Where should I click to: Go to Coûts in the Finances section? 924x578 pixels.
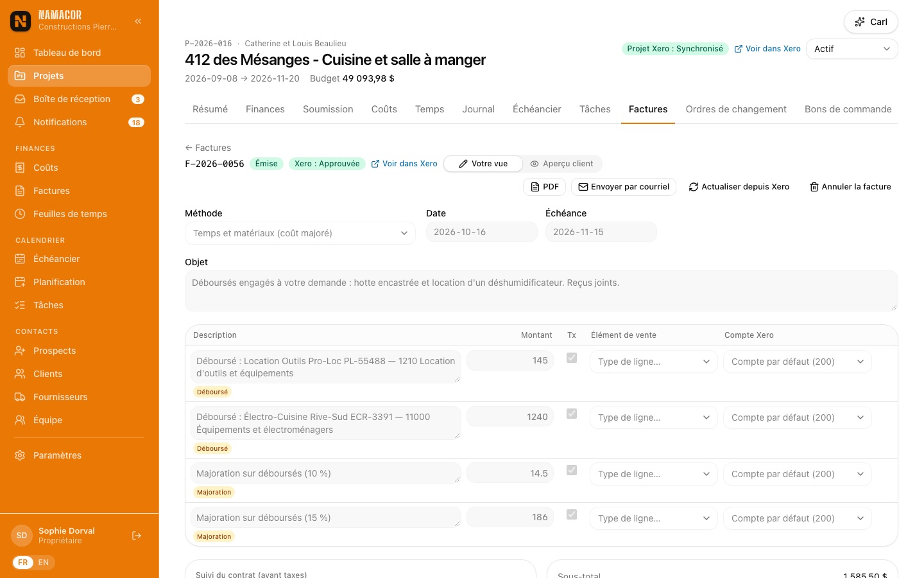79,168
